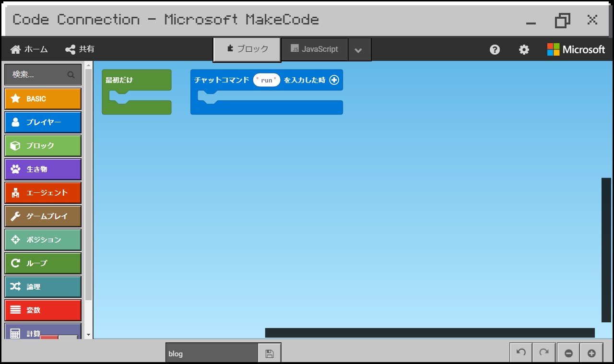Click the crosshair icon on ポジション

pyautogui.click(x=15, y=240)
